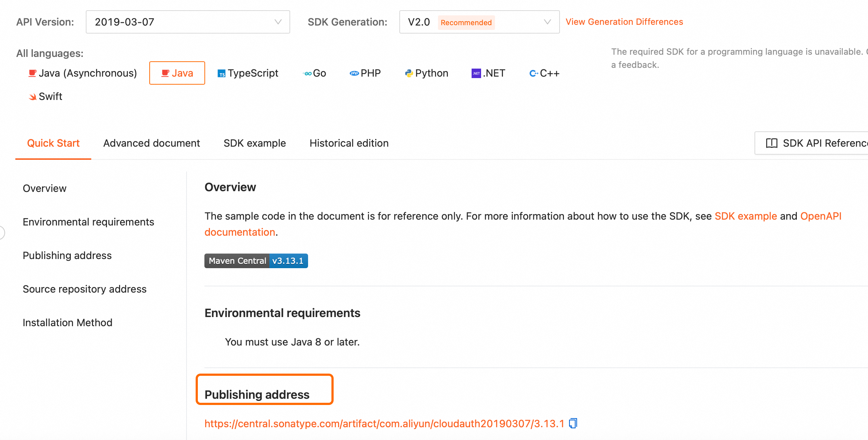The width and height of the screenshot is (868, 440).
Task: Copy the publishing address URL
Action: point(573,423)
